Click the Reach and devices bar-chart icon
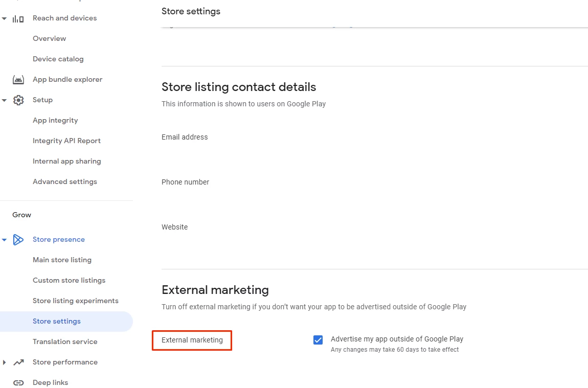Viewport: 588px width, 388px height. [18, 18]
